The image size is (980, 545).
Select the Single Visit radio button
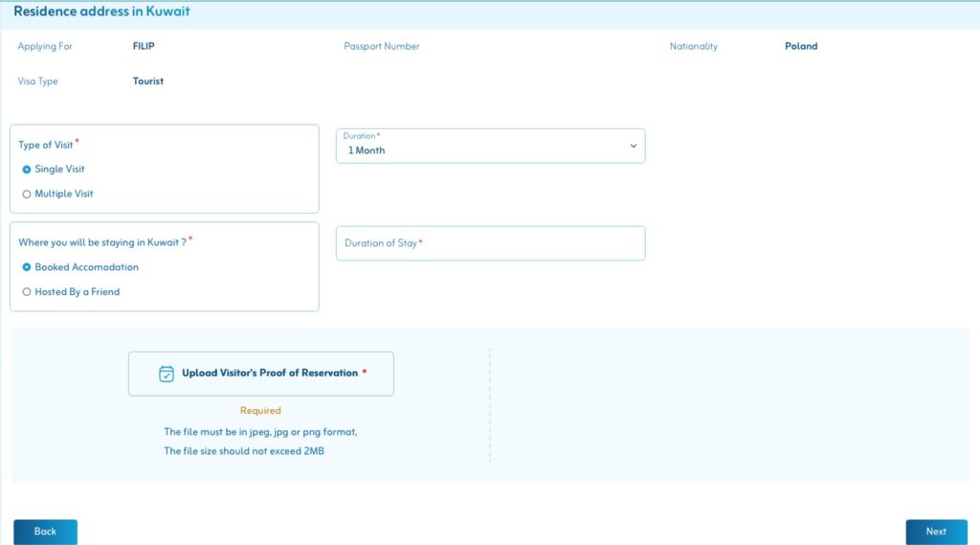coord(27,170)
